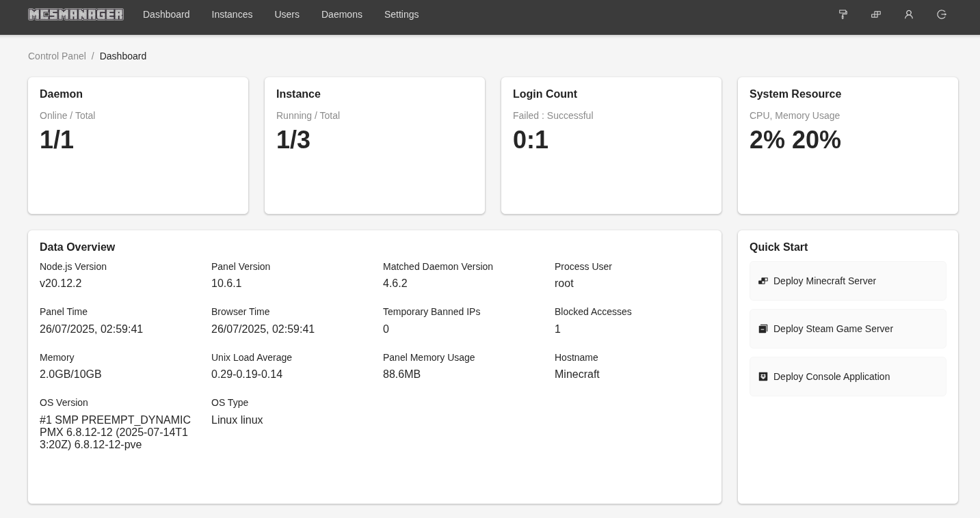Screen dimensions: 980x518
Task: Click the Node.js version v20.12.2
Action: [60, 284]
